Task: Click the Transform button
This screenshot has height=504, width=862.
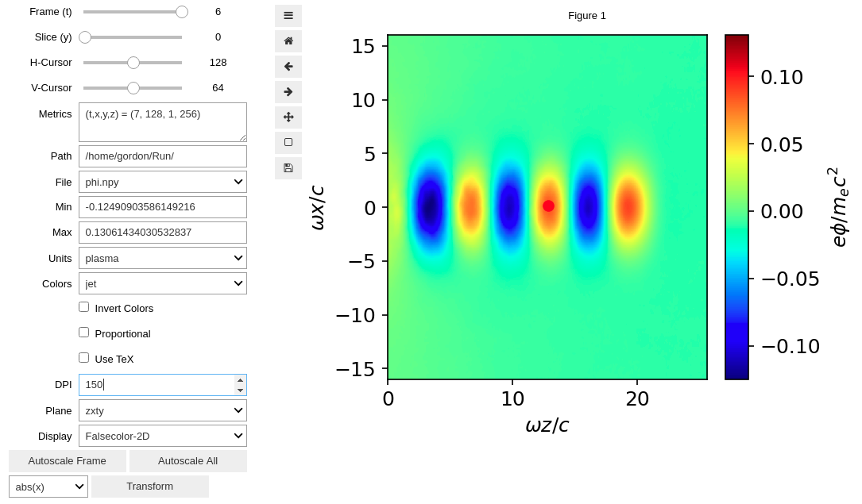Action: (x=149, y=487)
